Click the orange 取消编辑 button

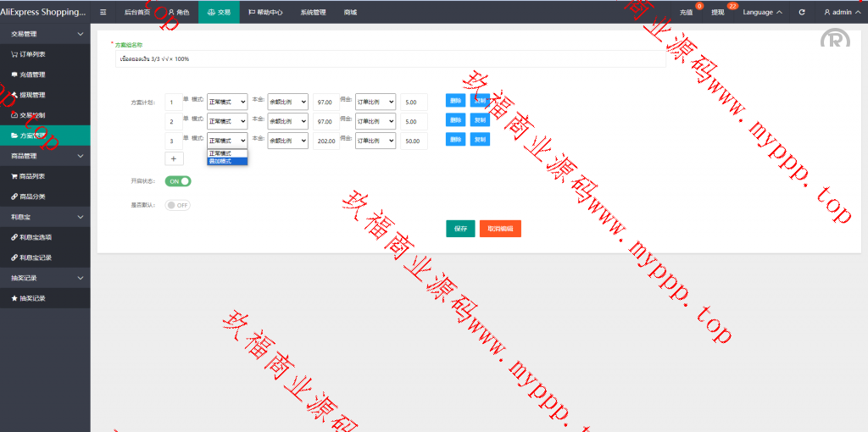pyautogui.click(x=499, y=229)
